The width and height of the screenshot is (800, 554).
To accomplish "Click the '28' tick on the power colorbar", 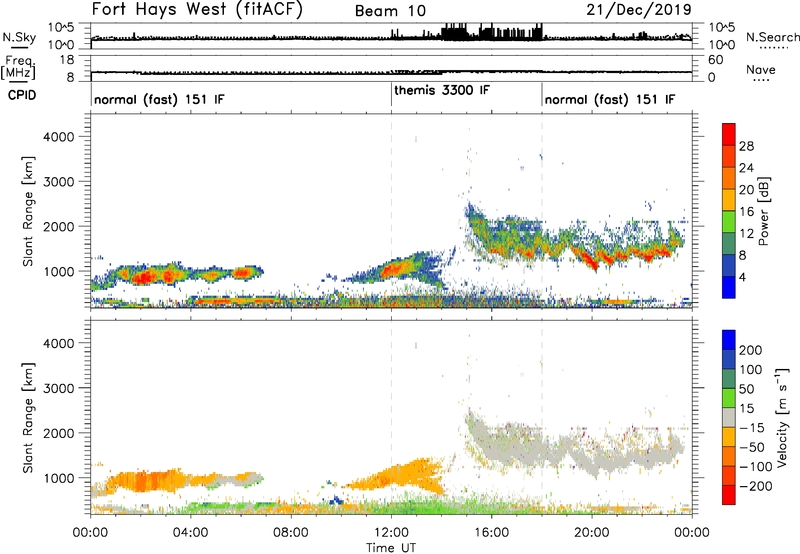I will 746,146.
